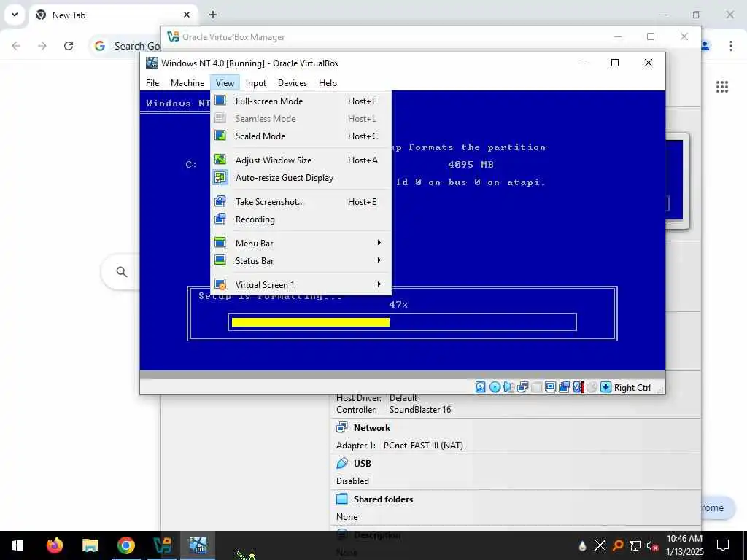Click the network tray icon on taskbar
The image size is (747, 560).
point(635,545)
